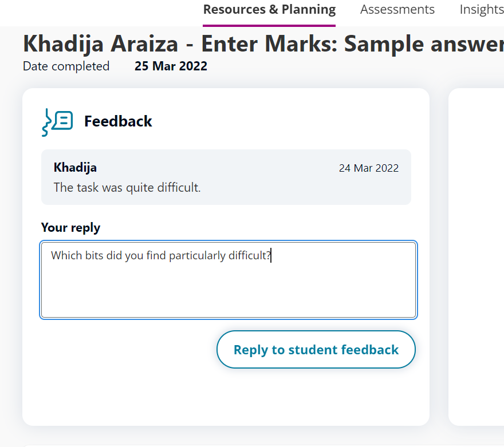Screen dimensions: 504x447
Task: Select the Resources & Planning tab
Action: (269, 9)
